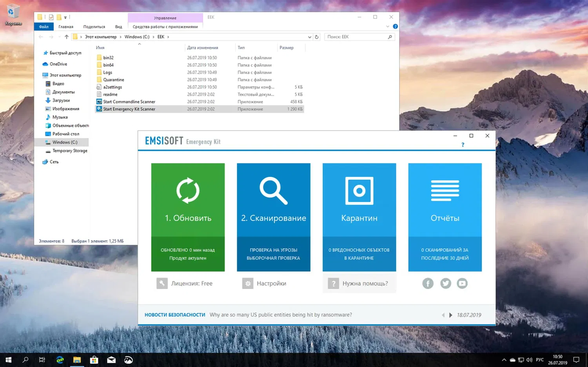
Task: Click the license key icon next to Лицензия: Free
Action: 162,283
